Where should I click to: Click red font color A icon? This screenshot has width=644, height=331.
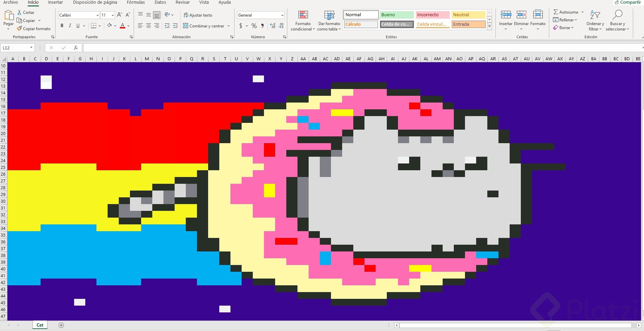click(123, 25)
